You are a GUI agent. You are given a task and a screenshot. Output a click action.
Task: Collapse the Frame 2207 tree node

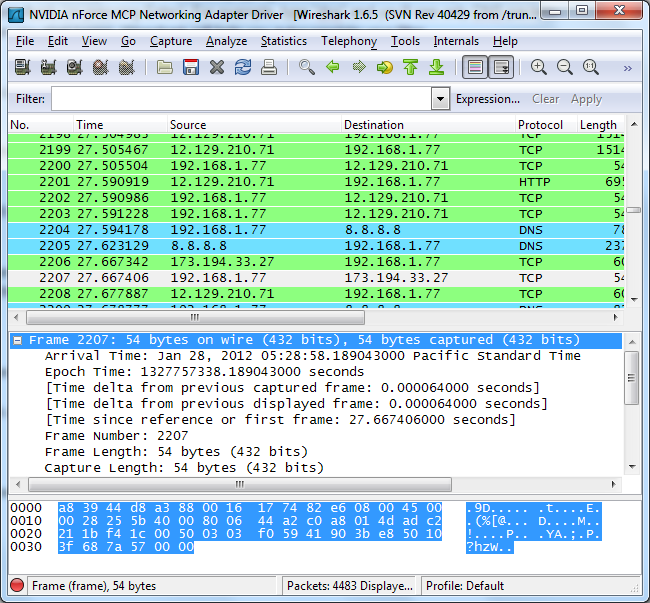coord(17,340)
